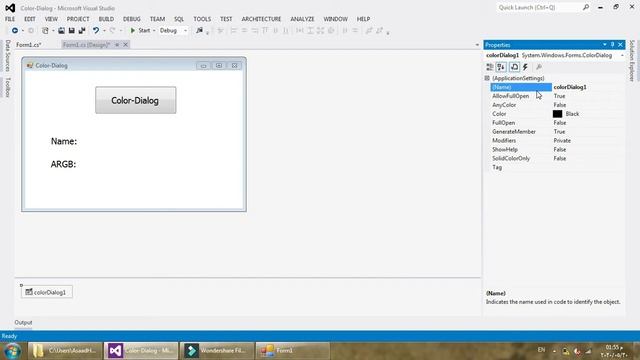Click the colorDialog1 Name value field
Screen dimensions: 640x360
[588, 87]
